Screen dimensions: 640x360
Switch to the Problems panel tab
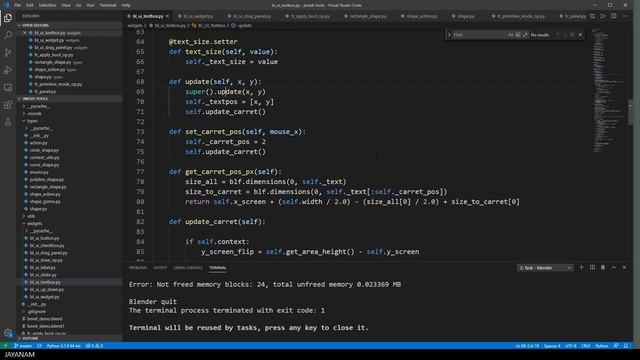(138, 268)
